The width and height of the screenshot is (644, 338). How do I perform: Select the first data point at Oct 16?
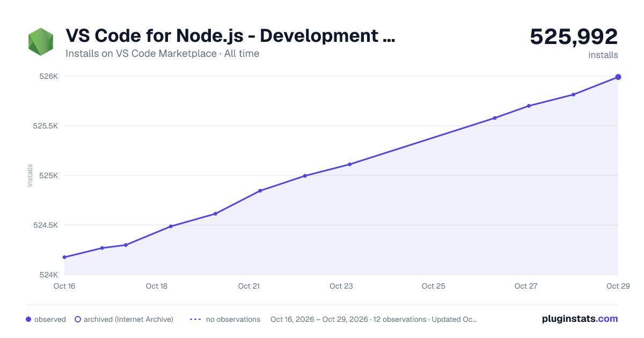click(64, 258)
